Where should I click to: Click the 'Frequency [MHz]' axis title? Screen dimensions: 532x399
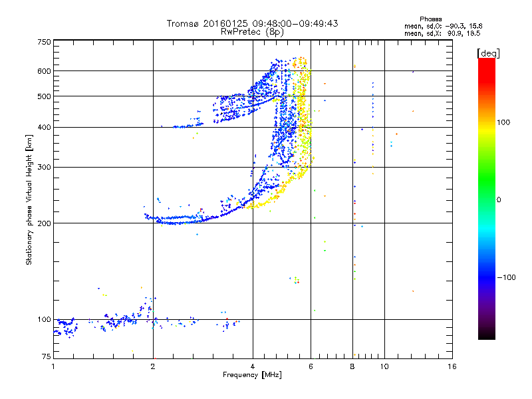[x=252, y=375]
